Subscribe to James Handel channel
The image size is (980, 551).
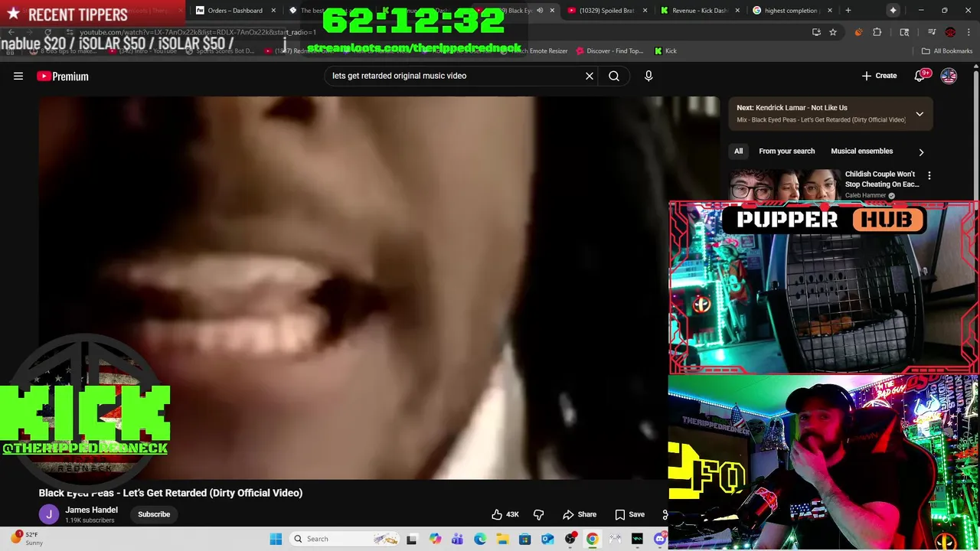coord(154,514)
